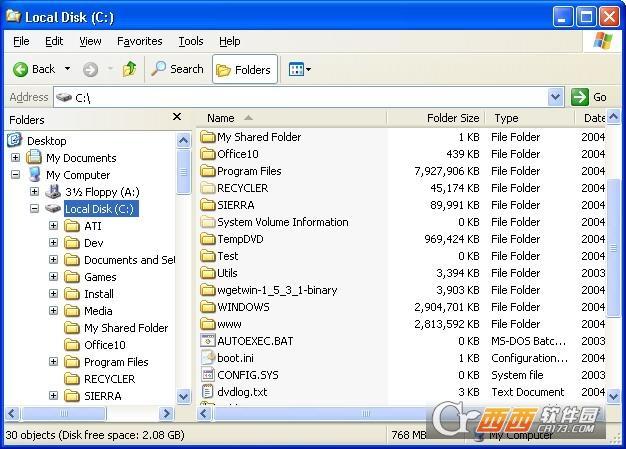The height and width of the screenshot is (449, 626).
Task: Sort by the Date column header
Action: 590,118
